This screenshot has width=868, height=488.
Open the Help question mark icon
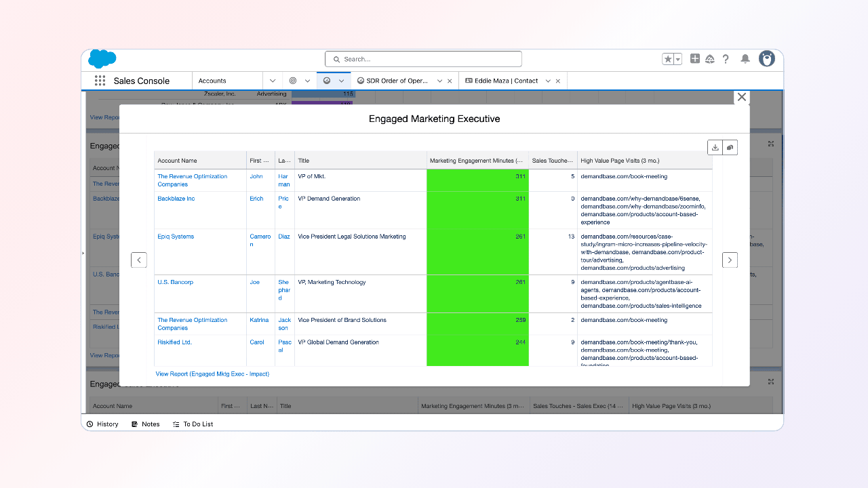click(x=726, y=59)
